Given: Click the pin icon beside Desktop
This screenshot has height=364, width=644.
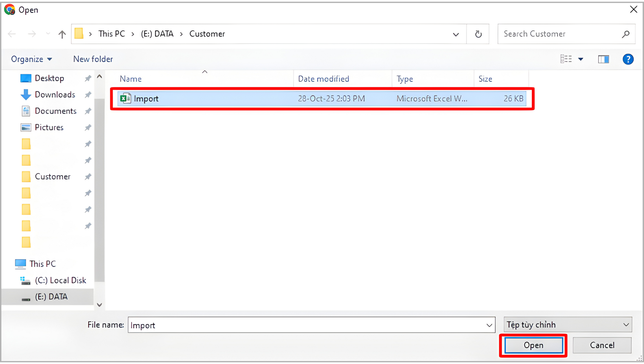Looking at the screenshot, I should [88, 78].
